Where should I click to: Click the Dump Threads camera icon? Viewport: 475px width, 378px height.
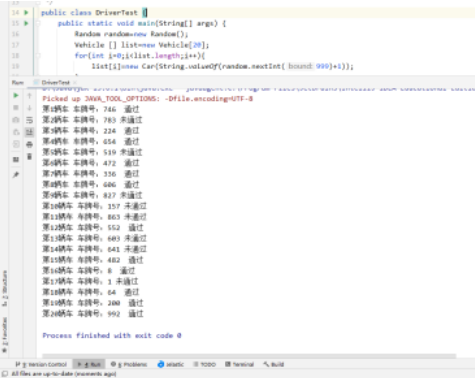pyautogui.click(x=16, y=120)
